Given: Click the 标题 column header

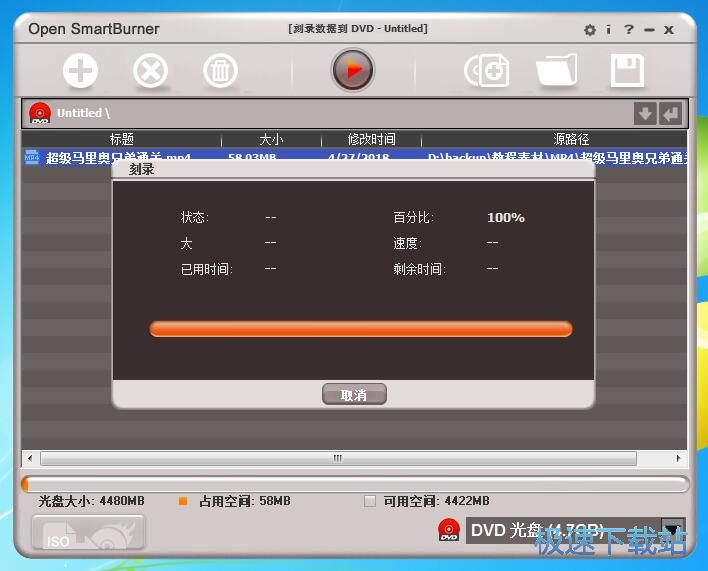Looking at the screenshot, I should point(121,139).
